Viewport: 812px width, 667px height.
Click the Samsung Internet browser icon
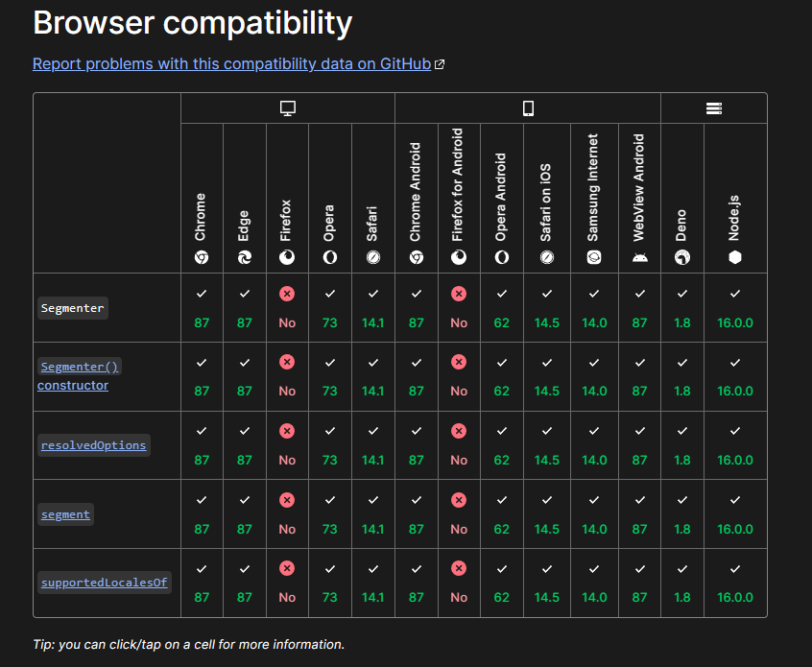click(594, 256)
